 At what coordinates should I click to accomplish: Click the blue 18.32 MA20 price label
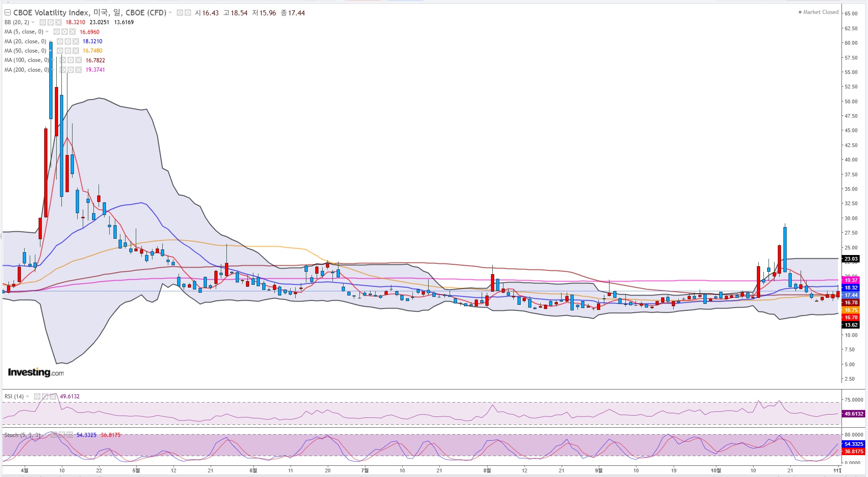851,288
